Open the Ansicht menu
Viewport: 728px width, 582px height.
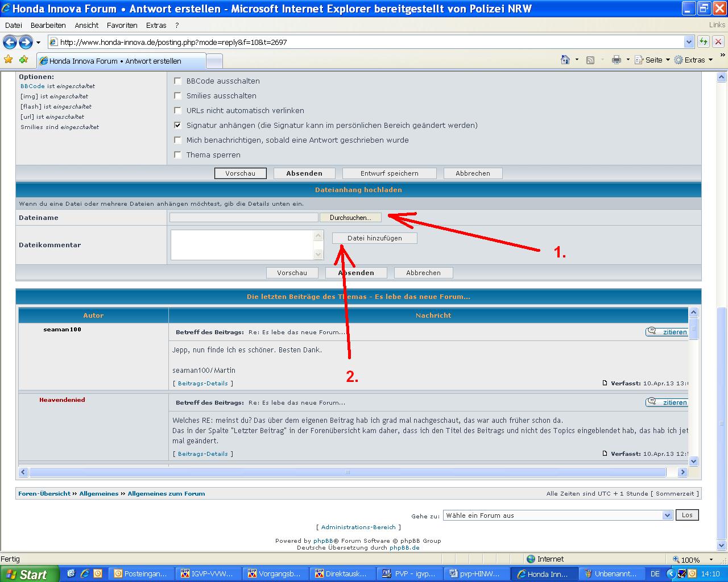tap(86, 25)
